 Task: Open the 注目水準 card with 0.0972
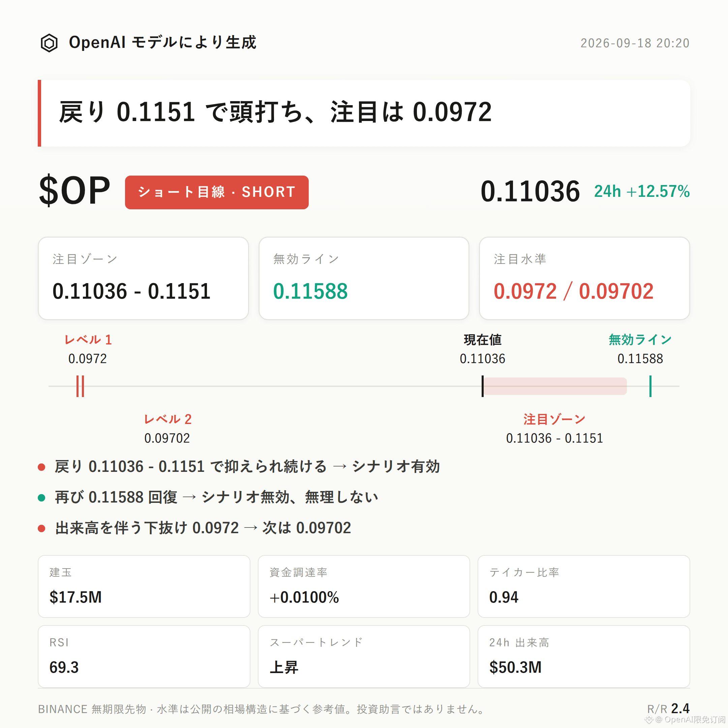[584, 278]
